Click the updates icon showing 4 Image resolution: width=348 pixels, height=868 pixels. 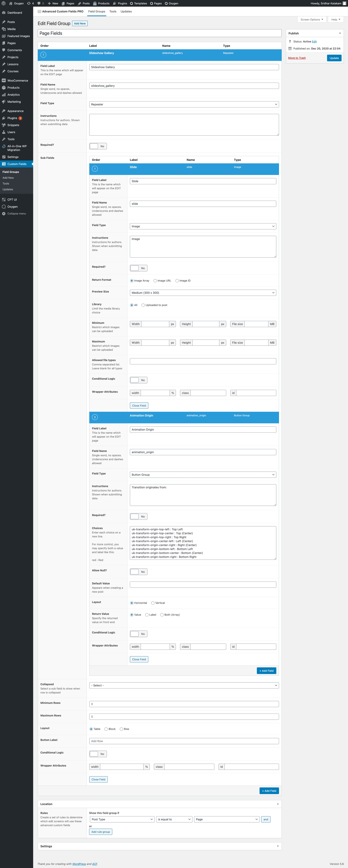click(29, 3)
